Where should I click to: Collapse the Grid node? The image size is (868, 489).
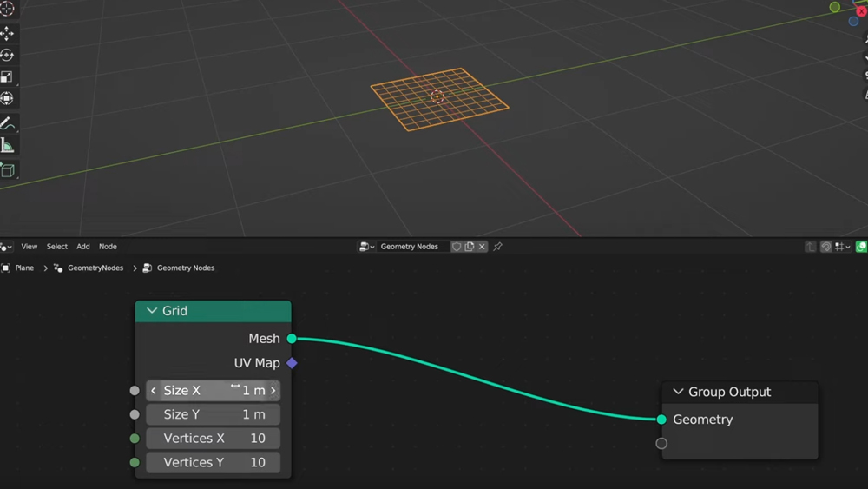pos(152,311)
